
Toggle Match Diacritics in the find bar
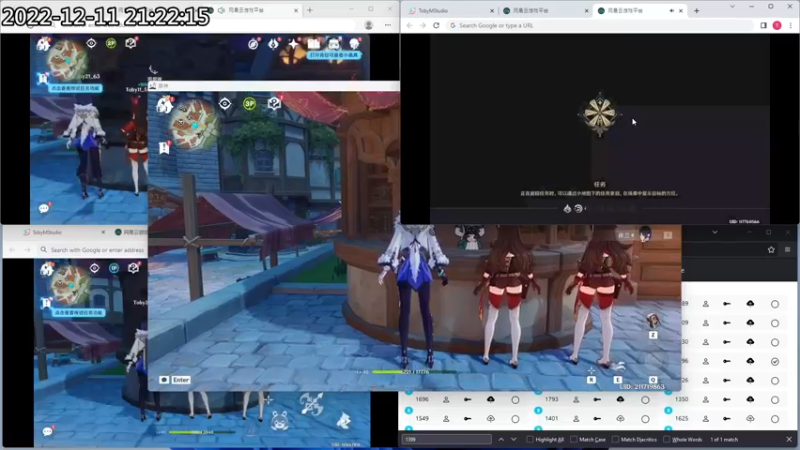point(615,439)
